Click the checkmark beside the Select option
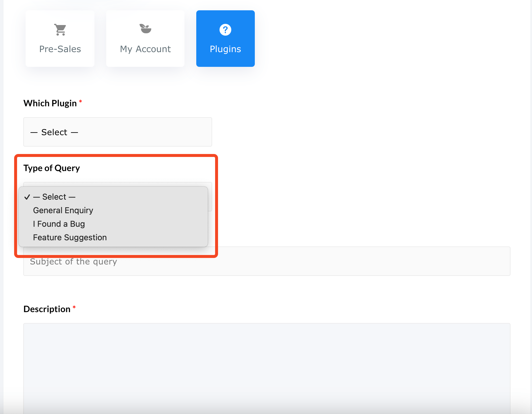The image size is (532, 414). coord(27,197)
